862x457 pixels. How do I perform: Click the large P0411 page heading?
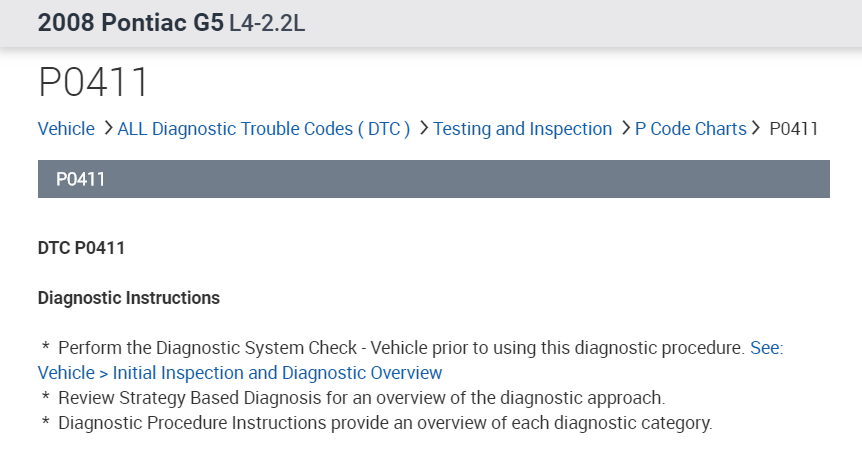(93, 82)
